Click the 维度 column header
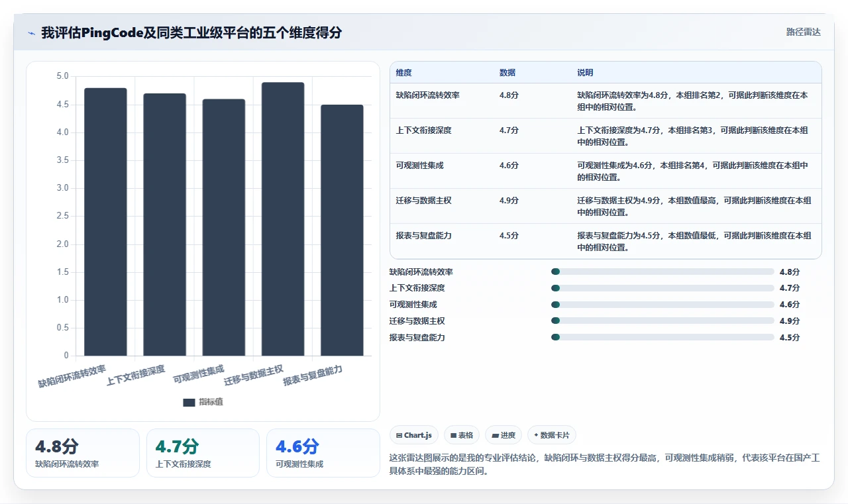This screenshot has width=848, height=504. [x=403, y=73]
